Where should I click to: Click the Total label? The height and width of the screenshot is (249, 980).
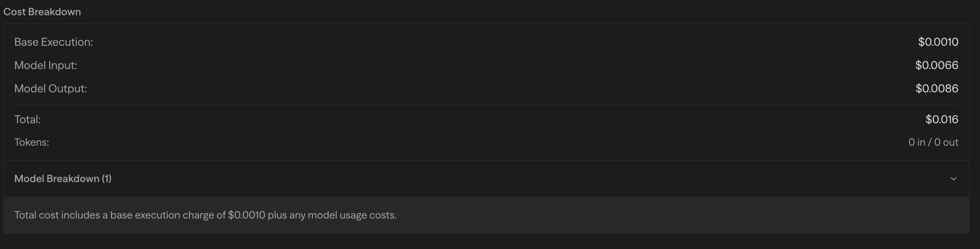(28, 119)
